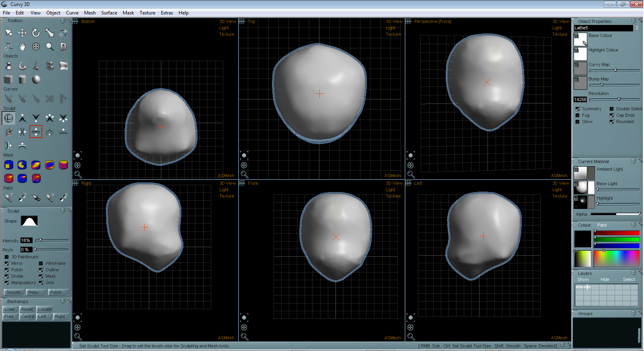
Task: Choose the Lower sculpt tool with down arrow
Action: point(36,118)
